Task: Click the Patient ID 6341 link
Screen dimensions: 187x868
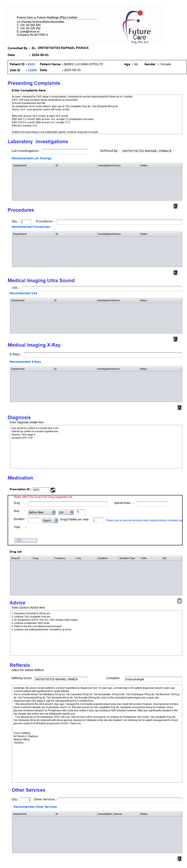Action: [x=31, y=64]
